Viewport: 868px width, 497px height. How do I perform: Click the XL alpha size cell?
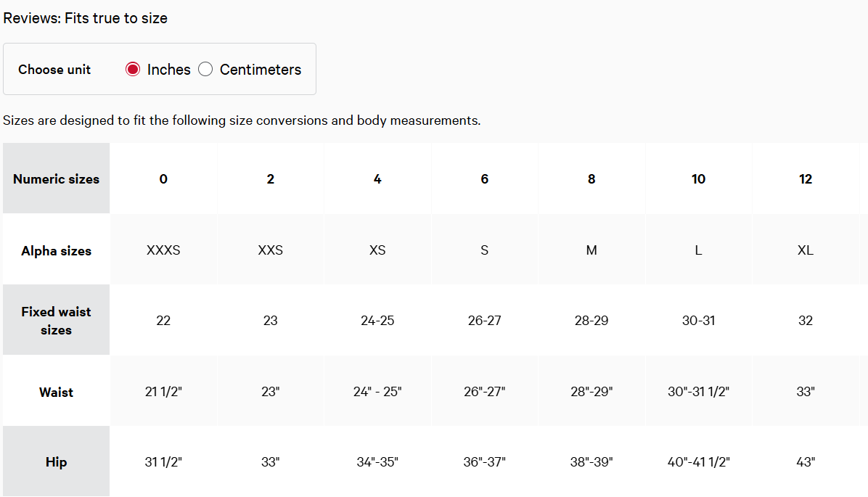click(x=806, y=250)
